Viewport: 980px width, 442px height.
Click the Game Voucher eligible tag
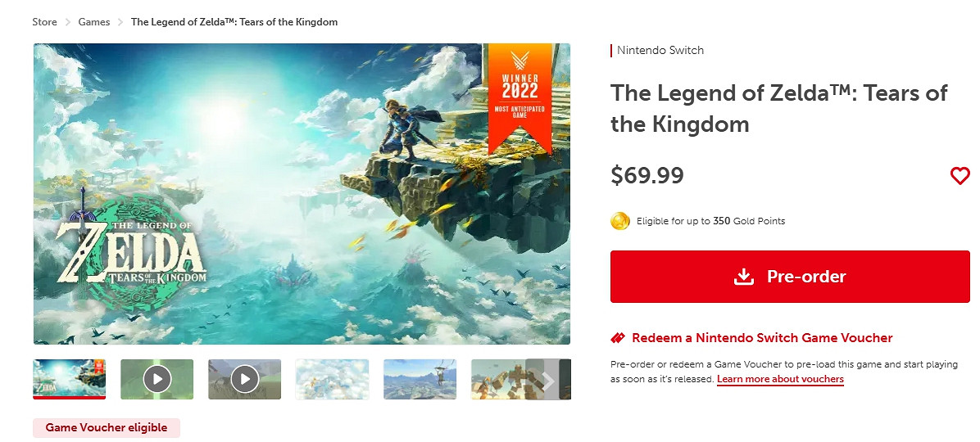coord(107,427)
